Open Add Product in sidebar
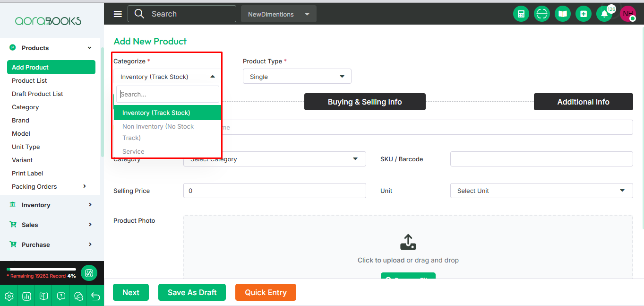 click(x=51, y=67)
